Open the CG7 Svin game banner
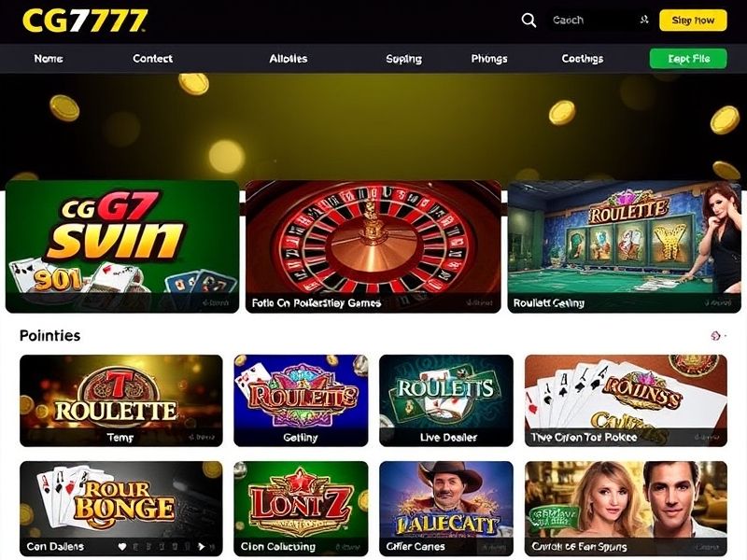 [x=122, y=246]
